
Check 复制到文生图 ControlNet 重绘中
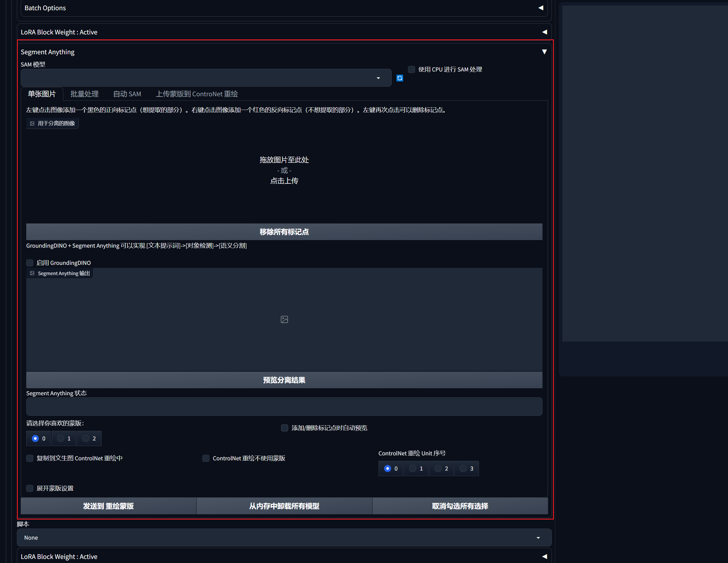(x=30, y=458)
